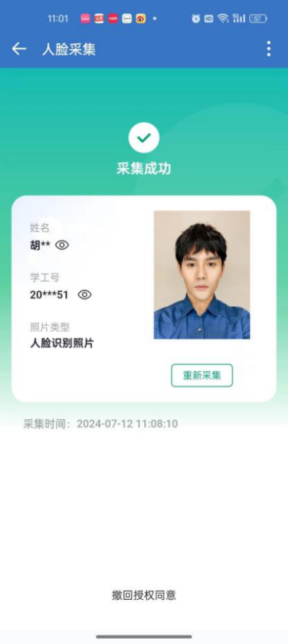Tap the Weibo notification icon
288x644 pixels.
pos(141,18)
